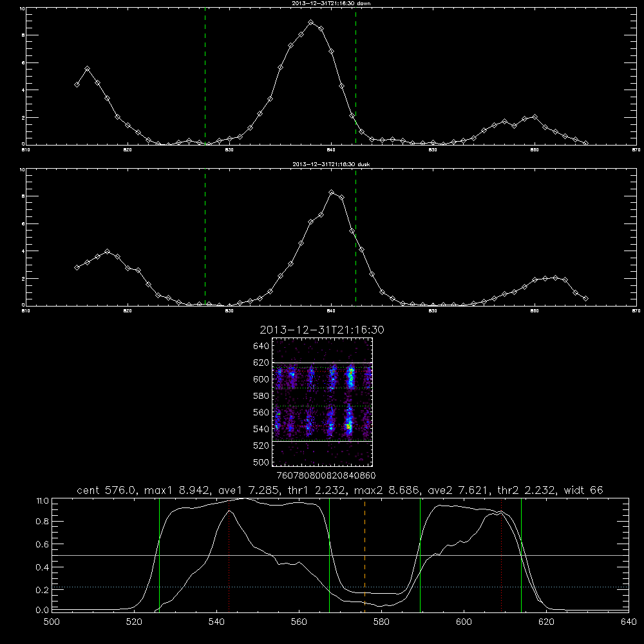Image resolution: width=644 pixels, height=644 pixels.
Task: Click the '820' label on the dusk plot x-axis
Action: click(128, 311)
